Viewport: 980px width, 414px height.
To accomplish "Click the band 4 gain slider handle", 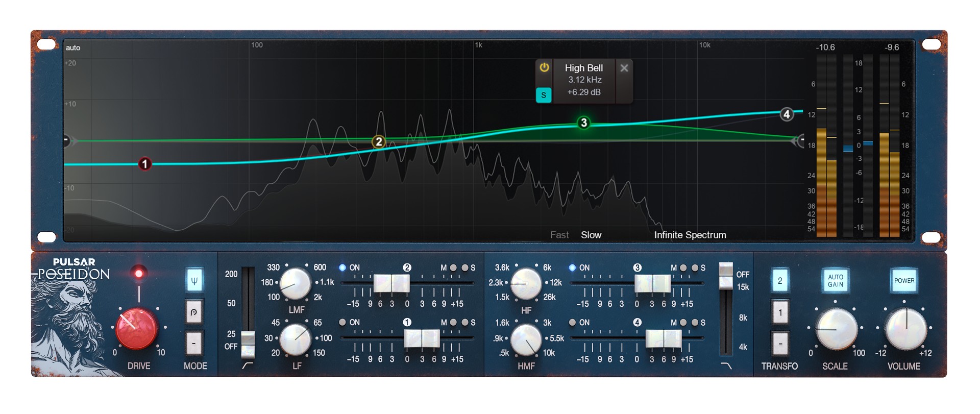I will (x=664, y=338).
